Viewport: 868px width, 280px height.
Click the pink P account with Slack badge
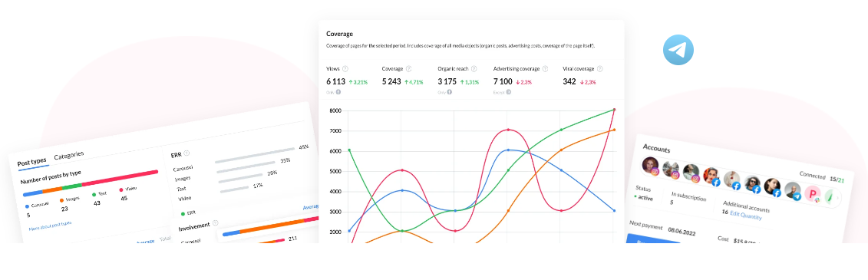click(x=813, y=194)
